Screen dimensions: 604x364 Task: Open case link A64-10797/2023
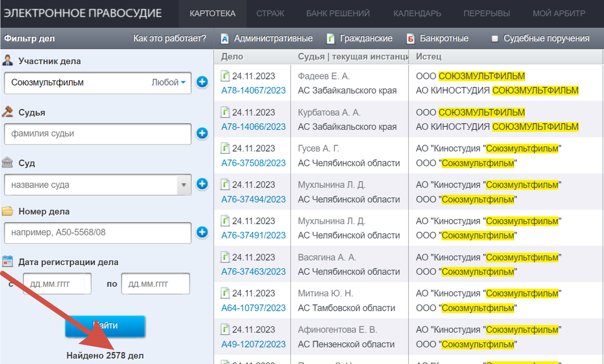tap(253, 308)
